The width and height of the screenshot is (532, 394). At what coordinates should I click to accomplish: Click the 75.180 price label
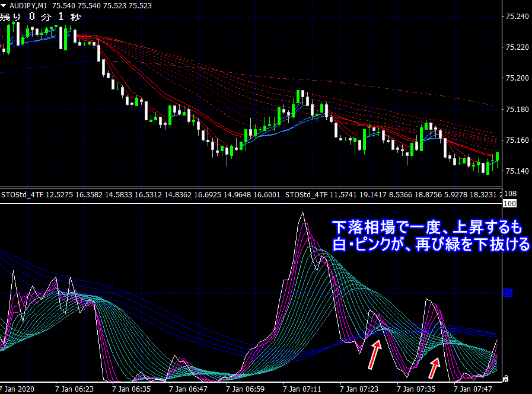[x=517, y=109]
